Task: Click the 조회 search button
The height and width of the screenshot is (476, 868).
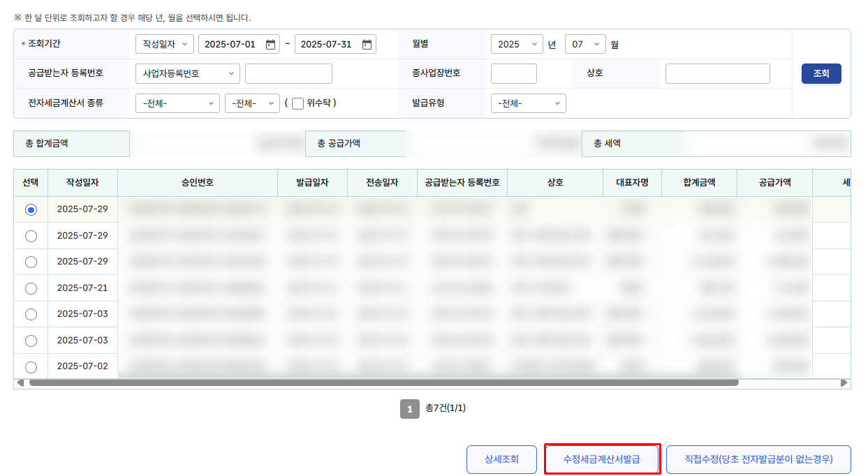Action: coord(821,73)
